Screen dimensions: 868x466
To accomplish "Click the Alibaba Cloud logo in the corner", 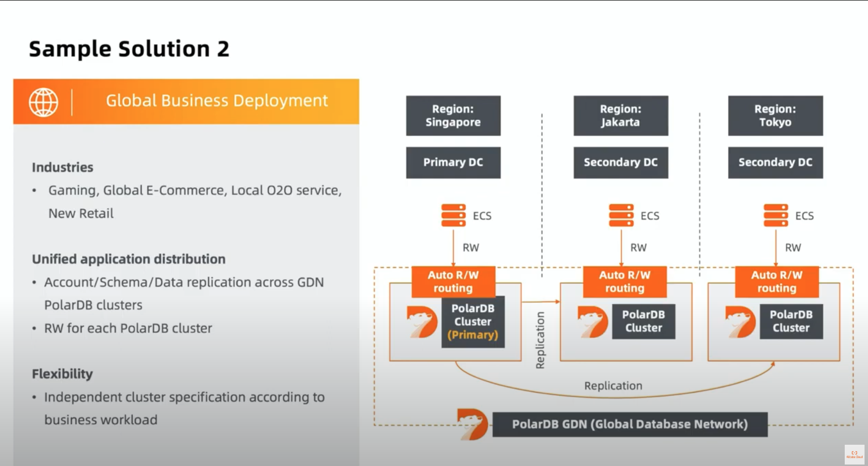I will (x=855, y=454).
